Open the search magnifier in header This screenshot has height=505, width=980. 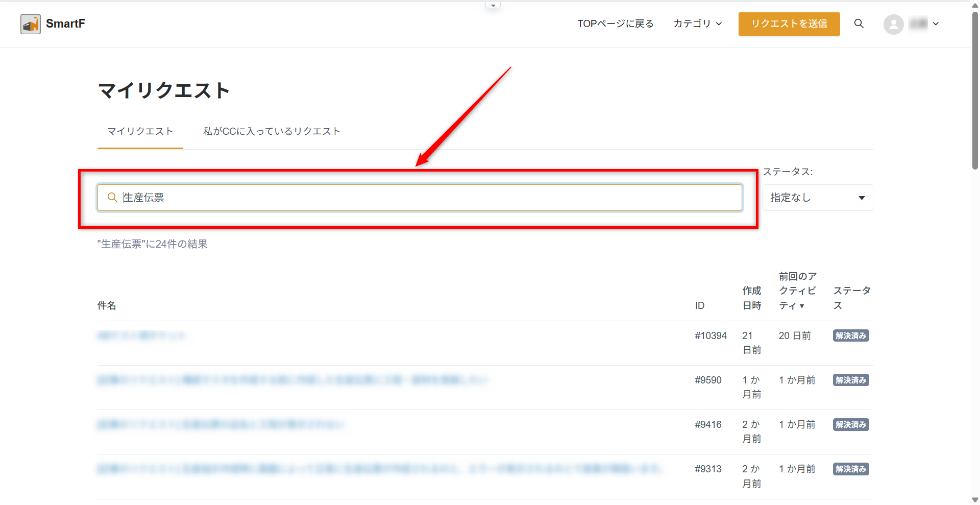click(859, 24)
